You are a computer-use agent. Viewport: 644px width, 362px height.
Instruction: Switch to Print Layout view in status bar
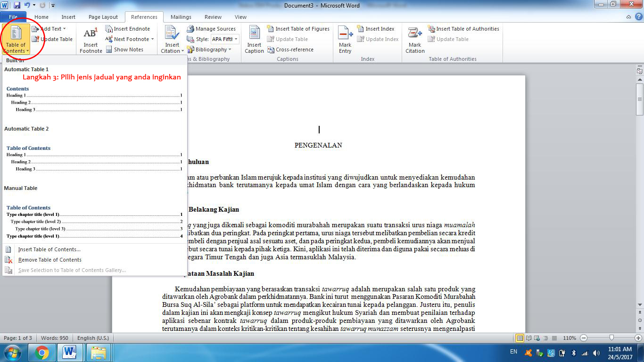(520, 338)
